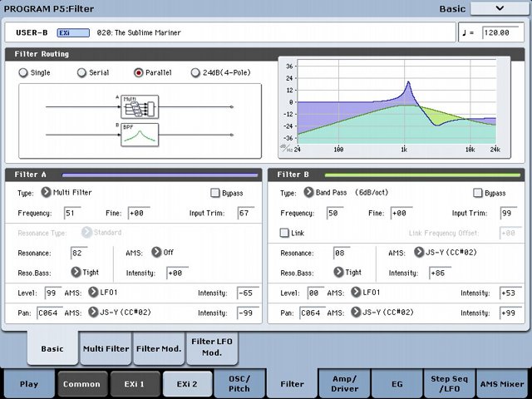
Task: Select Serial filter routing
Action: [x=82, y=72]
